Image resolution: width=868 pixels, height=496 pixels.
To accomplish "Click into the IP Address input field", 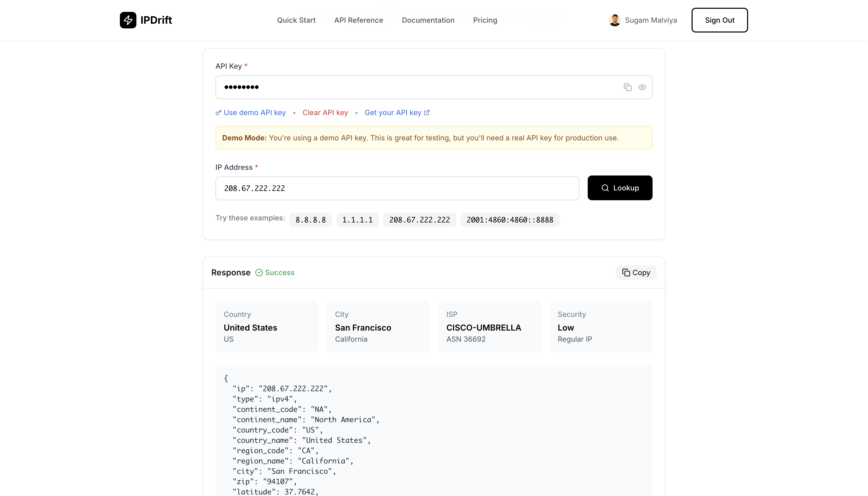I will click(x=397, y=188).
